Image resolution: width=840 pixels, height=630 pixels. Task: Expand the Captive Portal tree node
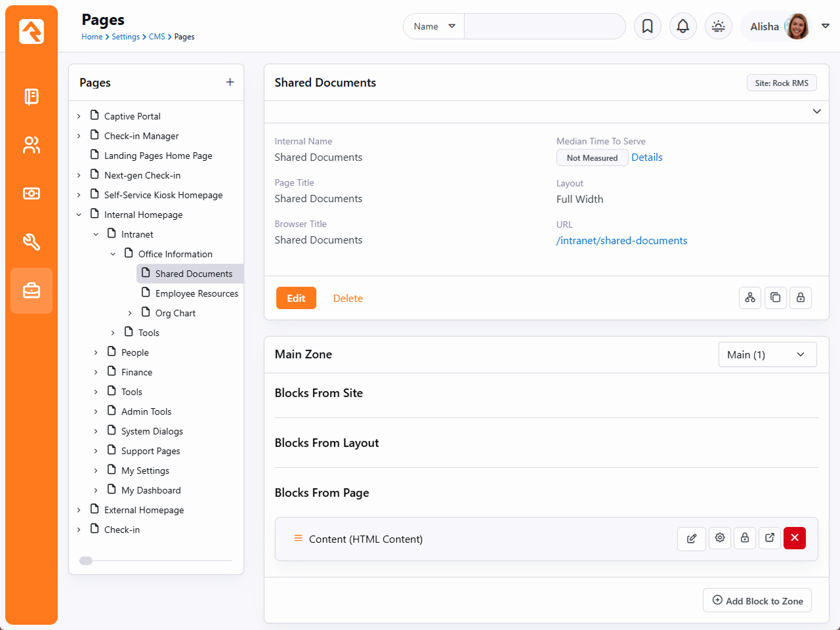point(79,116)
